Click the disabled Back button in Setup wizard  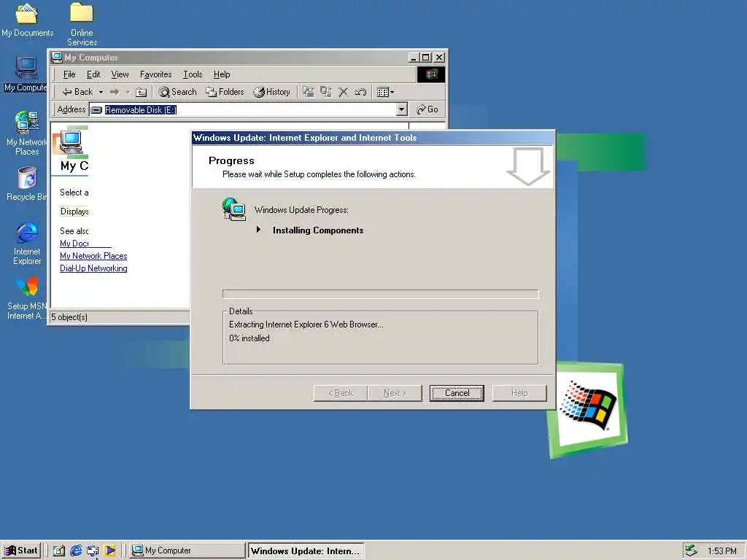click(341, 393)
